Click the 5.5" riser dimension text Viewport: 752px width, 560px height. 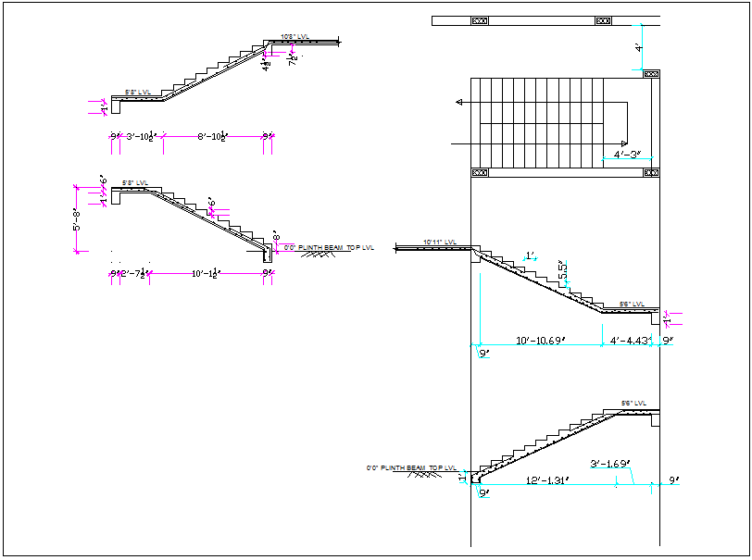point(561,271)
